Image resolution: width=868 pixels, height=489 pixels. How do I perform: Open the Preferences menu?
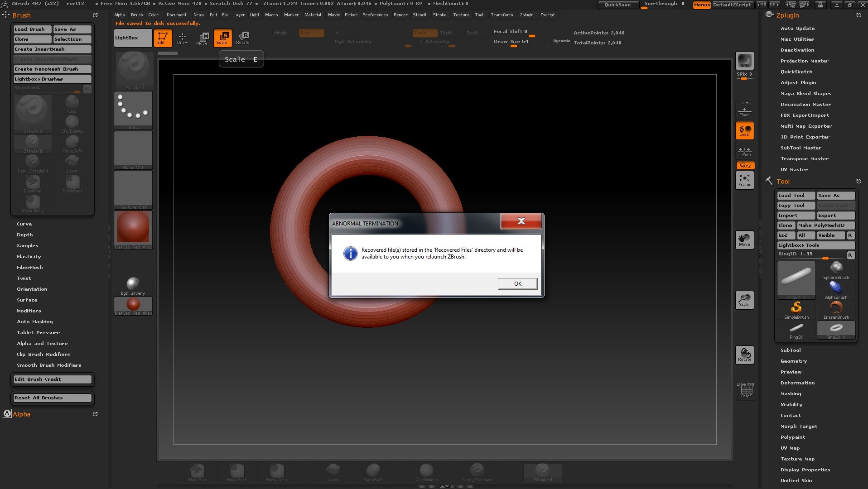(x=375, y=15)
